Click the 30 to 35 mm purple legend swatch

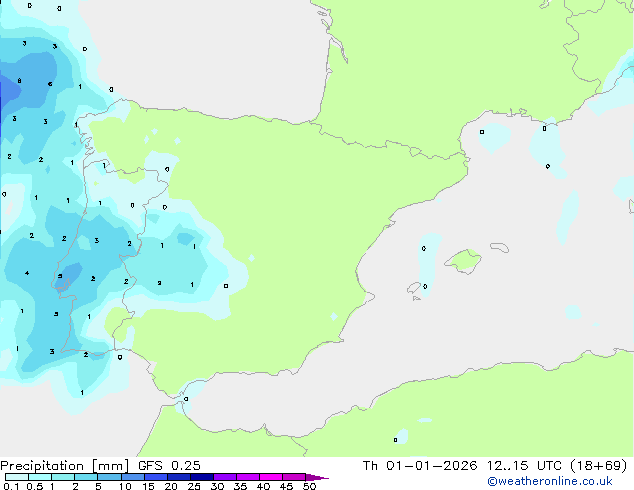click(225, 477)
